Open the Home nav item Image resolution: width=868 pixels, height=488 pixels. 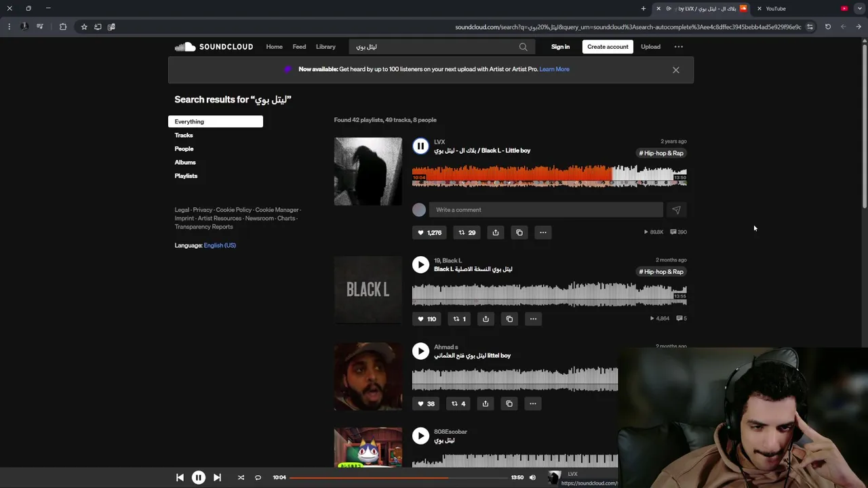275,47
